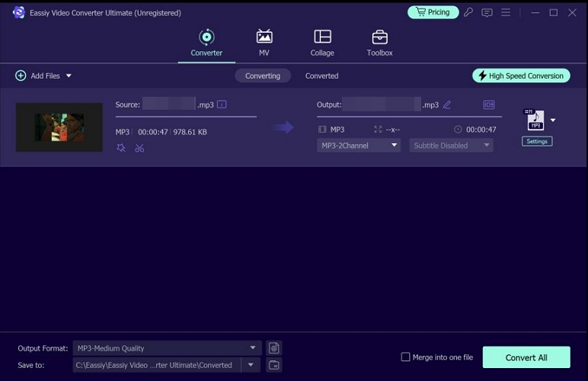588x381 pixels.
Task: Open the Converter tab
Action: pos(206,43)
